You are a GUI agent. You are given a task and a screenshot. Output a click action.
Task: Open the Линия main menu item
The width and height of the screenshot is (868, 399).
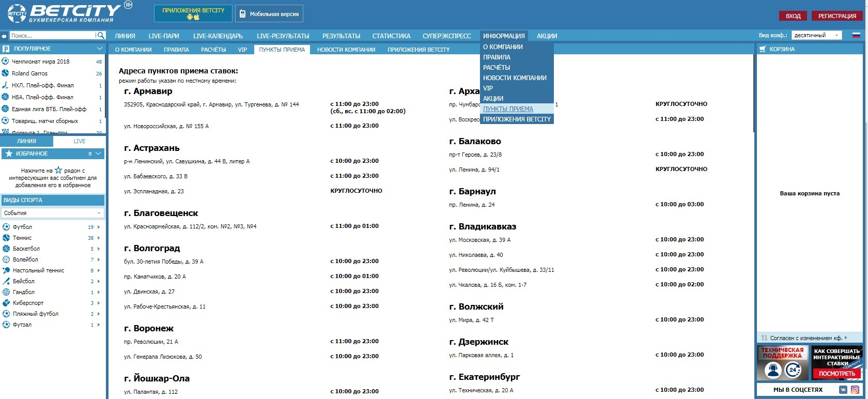[125, 36]
